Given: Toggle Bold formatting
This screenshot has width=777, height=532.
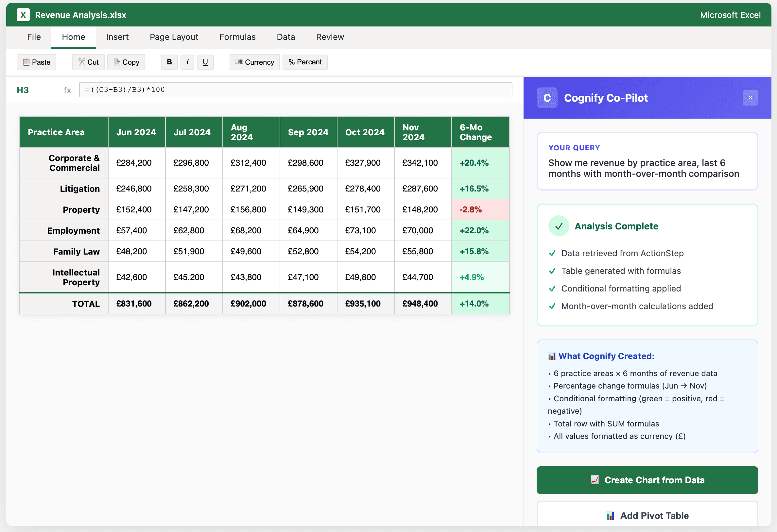Looking at the screenshot, I should coord(169,62).
